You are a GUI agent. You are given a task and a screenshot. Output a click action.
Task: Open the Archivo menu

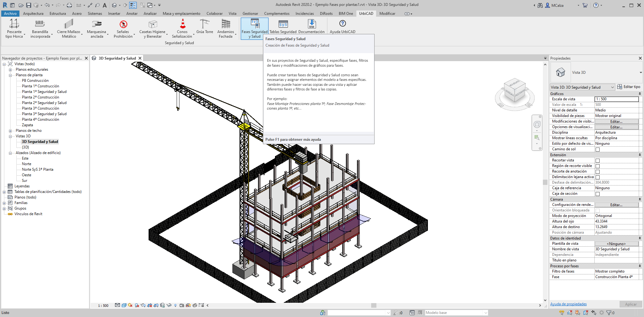pyautogui.click(x=10, y=14)
